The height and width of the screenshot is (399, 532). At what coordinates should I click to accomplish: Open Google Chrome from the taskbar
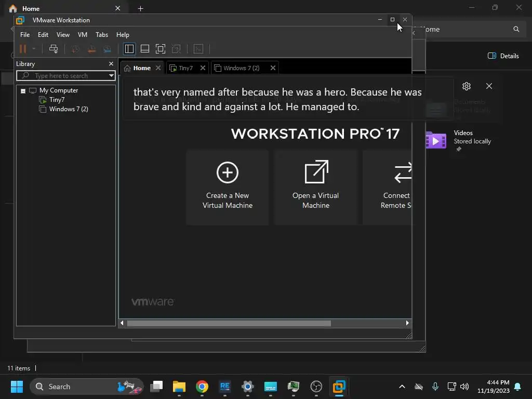(202, 387)
